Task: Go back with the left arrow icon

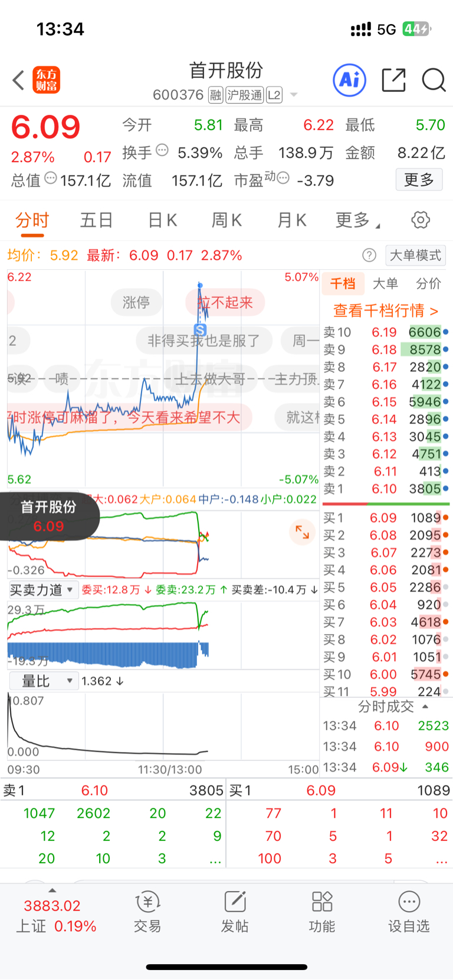Action: (x=18, y=80)
